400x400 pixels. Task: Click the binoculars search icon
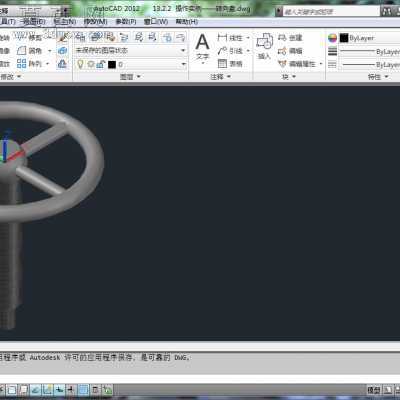pyautogui.click(x=388, y=11)
